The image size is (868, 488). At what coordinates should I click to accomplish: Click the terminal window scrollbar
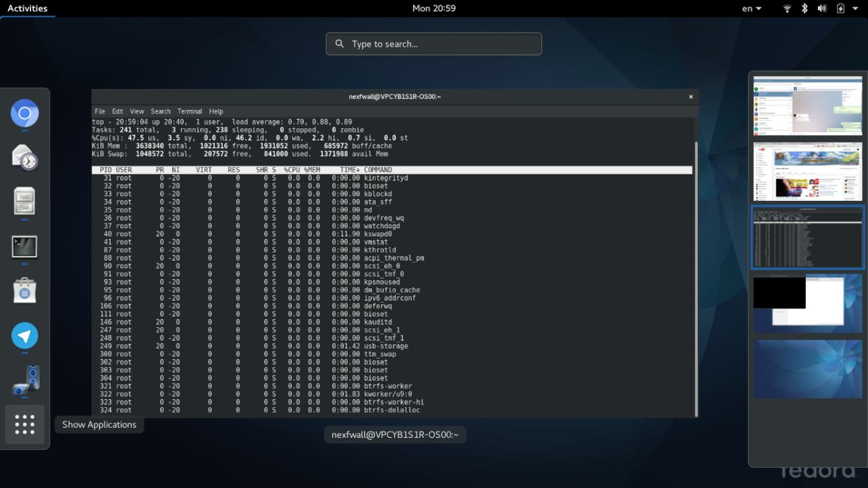[696, 278]
